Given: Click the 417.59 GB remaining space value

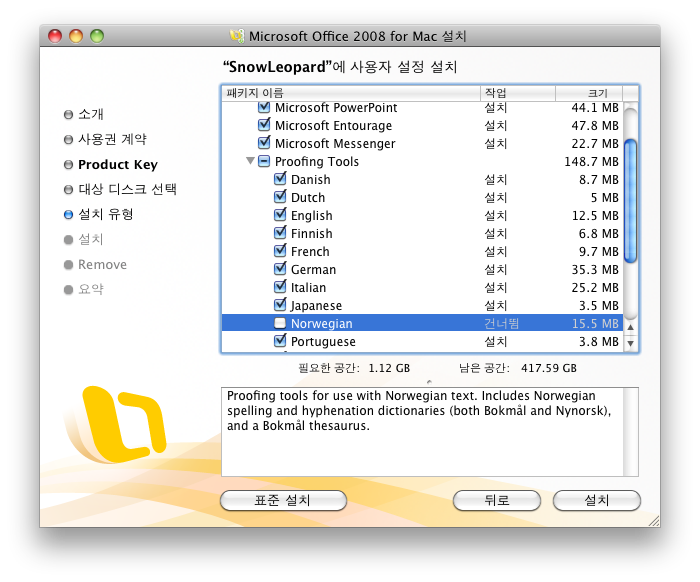Looking at the screenshot, I should (549, 368).
